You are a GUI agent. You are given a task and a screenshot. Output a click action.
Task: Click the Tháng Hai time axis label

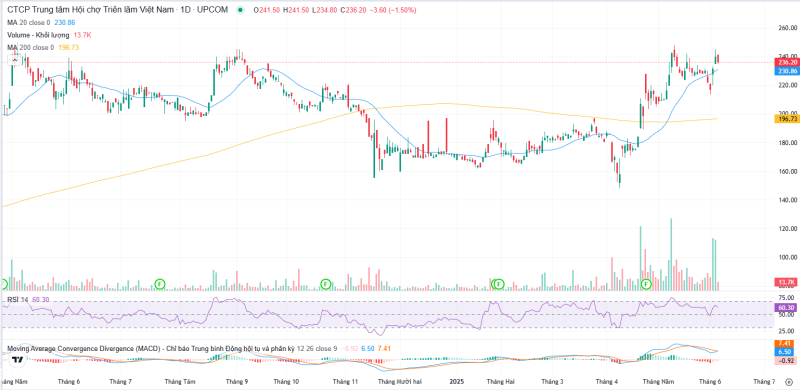pos(501,381)
